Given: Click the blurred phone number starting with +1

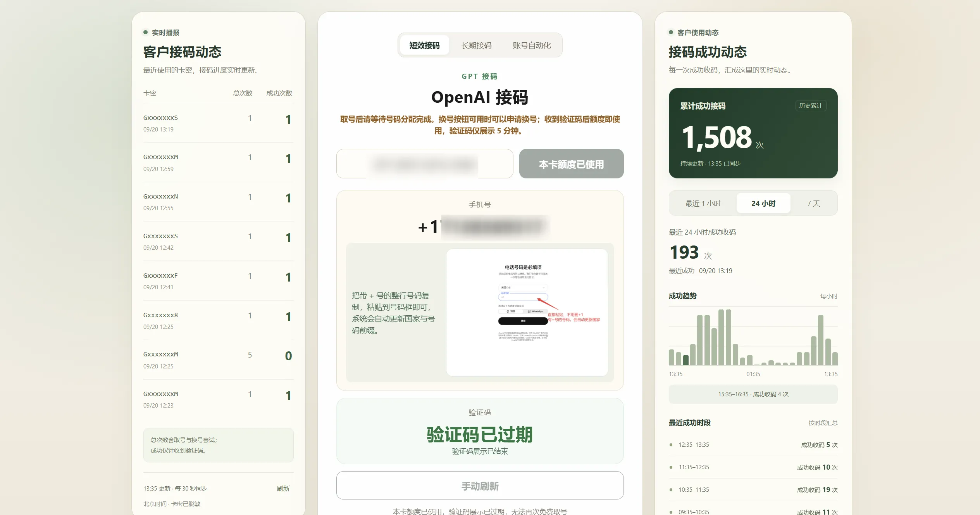Looking at the screenshot, I should point(483,226).
